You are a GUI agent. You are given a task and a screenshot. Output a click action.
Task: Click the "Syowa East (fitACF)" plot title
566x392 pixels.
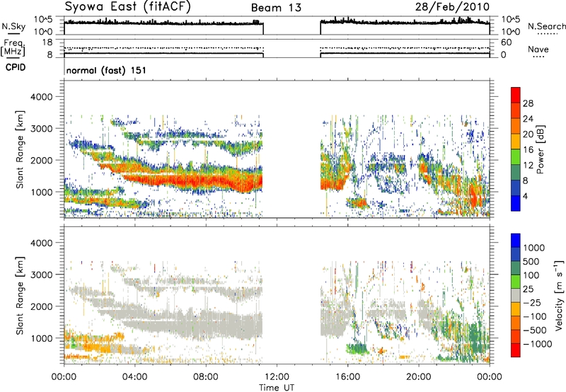(x=128, y=7)
